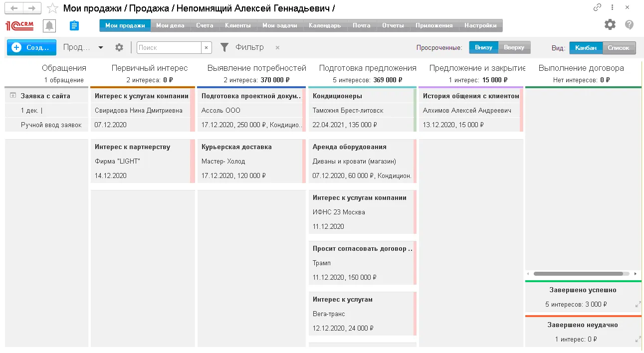Click the 1C CRM logo
Screen dimensions: 644x353
point(19,25)
